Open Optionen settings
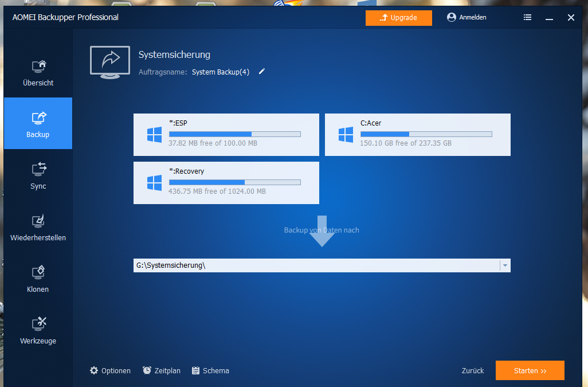Image resolution: width=588 pixels, height=387 pixels. tap(110, 370)
